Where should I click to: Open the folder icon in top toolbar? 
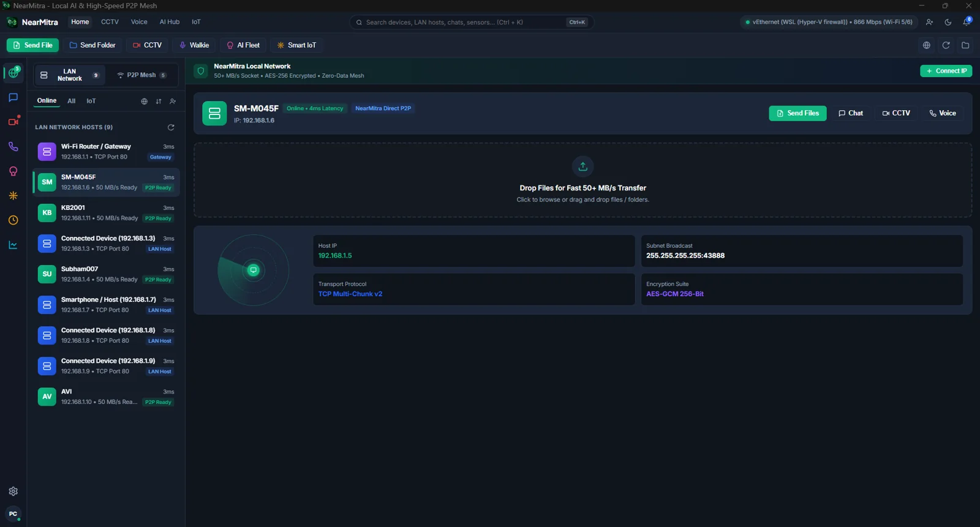(965, 45)
